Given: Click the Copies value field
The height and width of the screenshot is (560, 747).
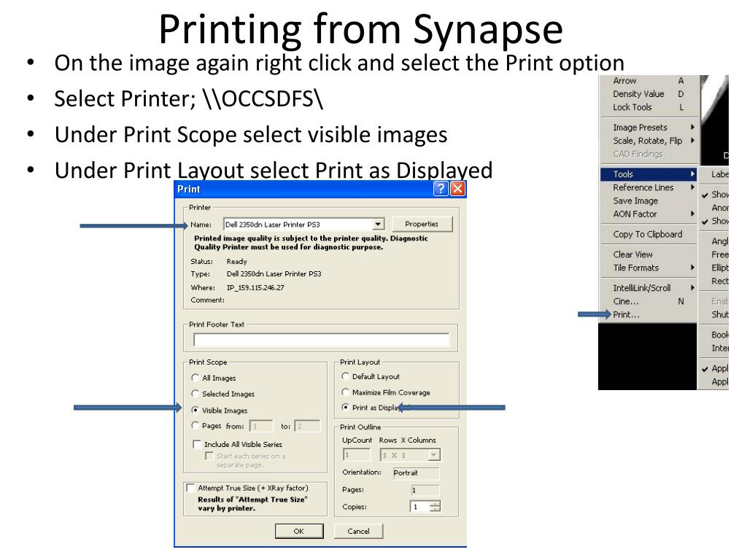Looking at the screenshot, I should click(420, 507).
